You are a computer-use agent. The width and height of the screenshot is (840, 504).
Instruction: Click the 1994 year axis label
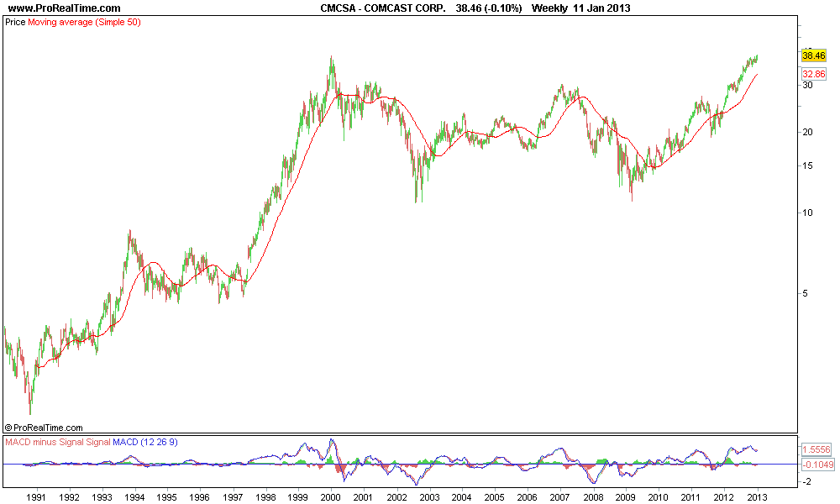(x=134, y=497)
